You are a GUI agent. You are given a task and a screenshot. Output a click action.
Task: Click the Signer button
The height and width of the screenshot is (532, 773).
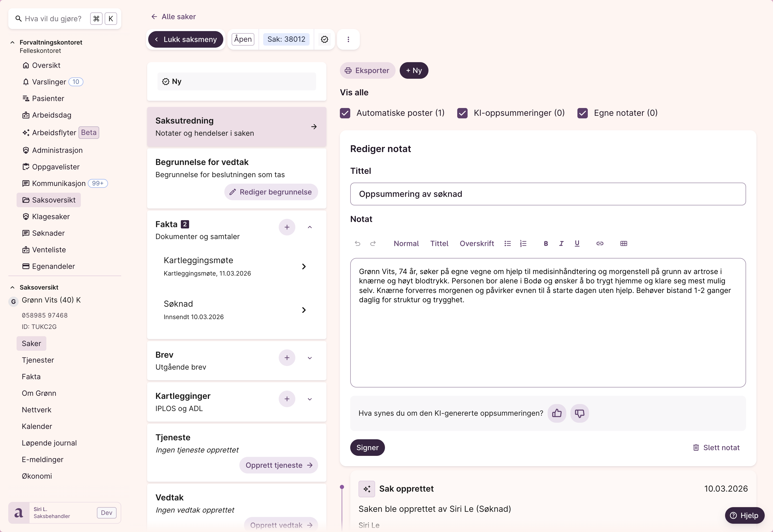pos(367,448)
